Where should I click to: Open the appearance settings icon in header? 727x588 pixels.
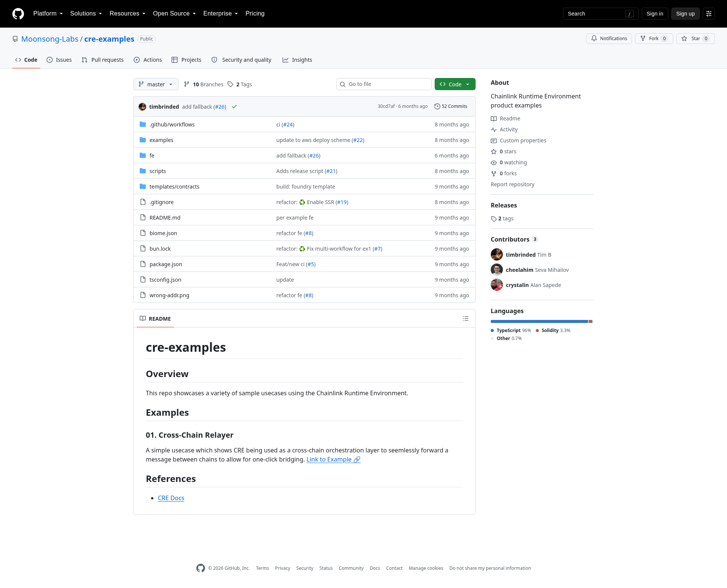pyautogui.click(x=709, y=14)
